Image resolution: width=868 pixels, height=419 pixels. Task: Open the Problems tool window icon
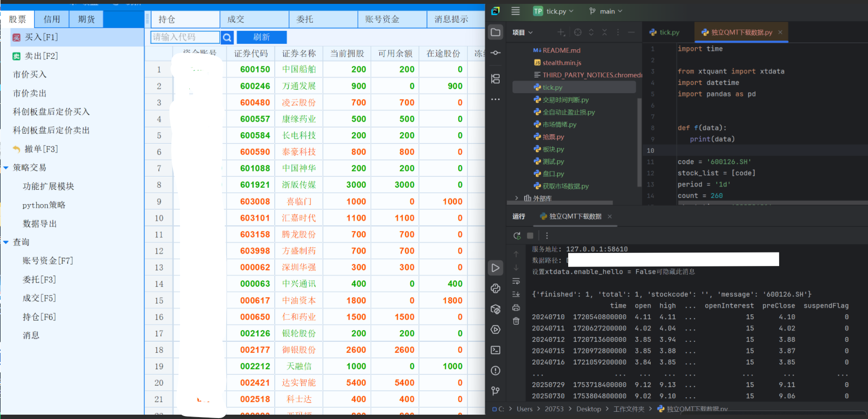pyautogui.click(x=495, y=371)
